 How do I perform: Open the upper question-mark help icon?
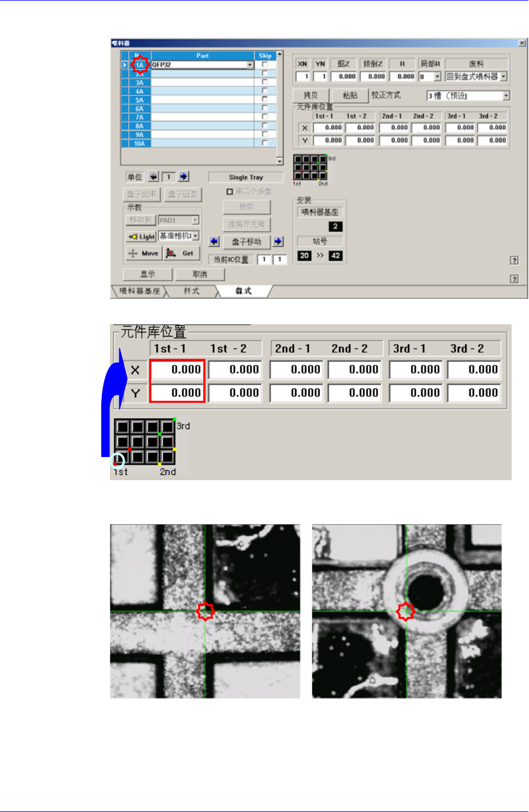click(514, 261)
